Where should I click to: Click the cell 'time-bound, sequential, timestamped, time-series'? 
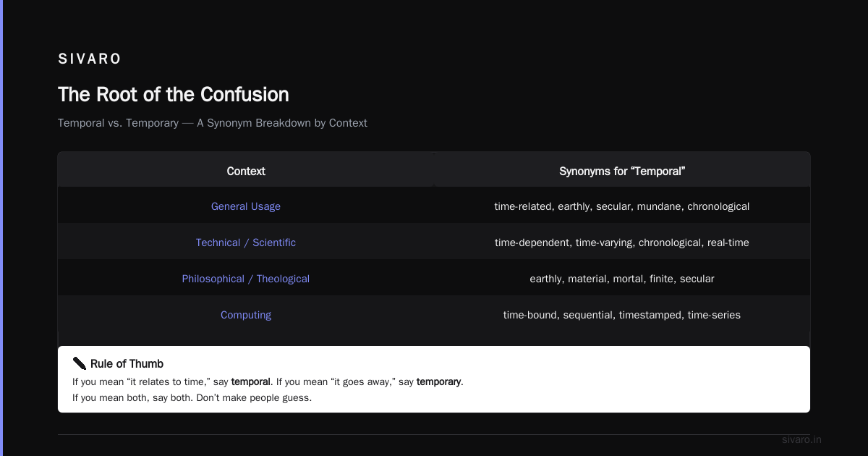[x=622, y=315]
